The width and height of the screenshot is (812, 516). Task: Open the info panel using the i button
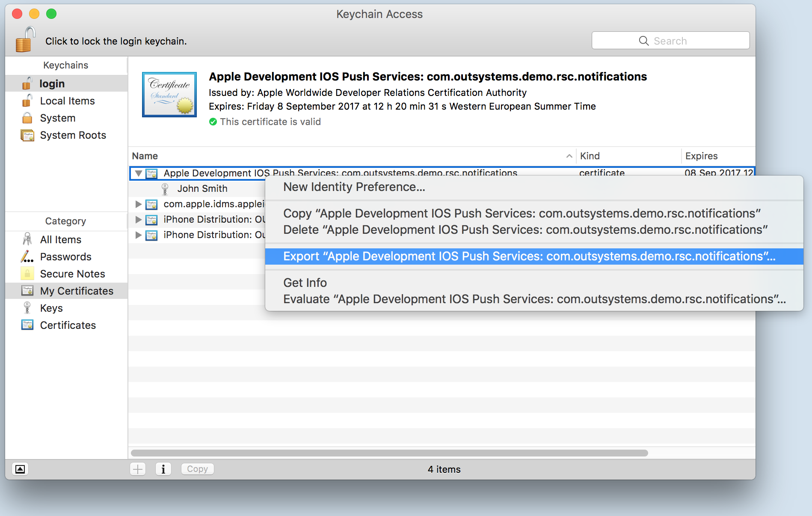(163, 469)
